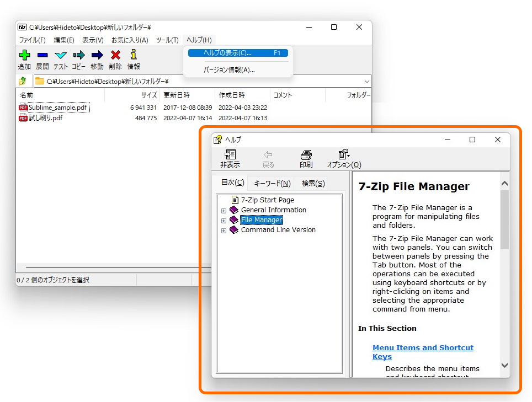Click the Info (情報) toolbar icon

point(134,55)
